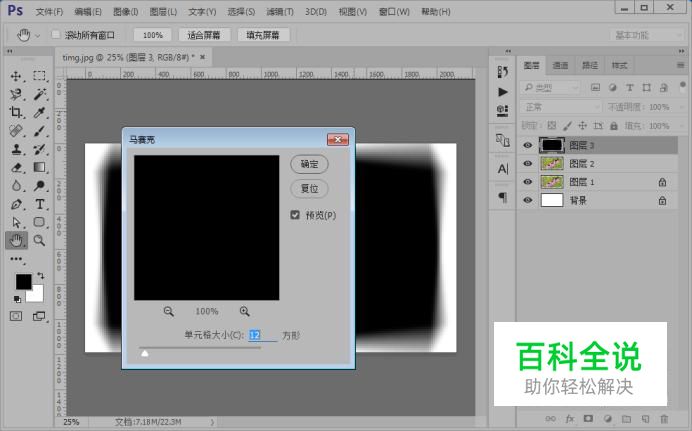Select the Brush tool
This screenshot has width=692, height=431.
click(39, 131)
